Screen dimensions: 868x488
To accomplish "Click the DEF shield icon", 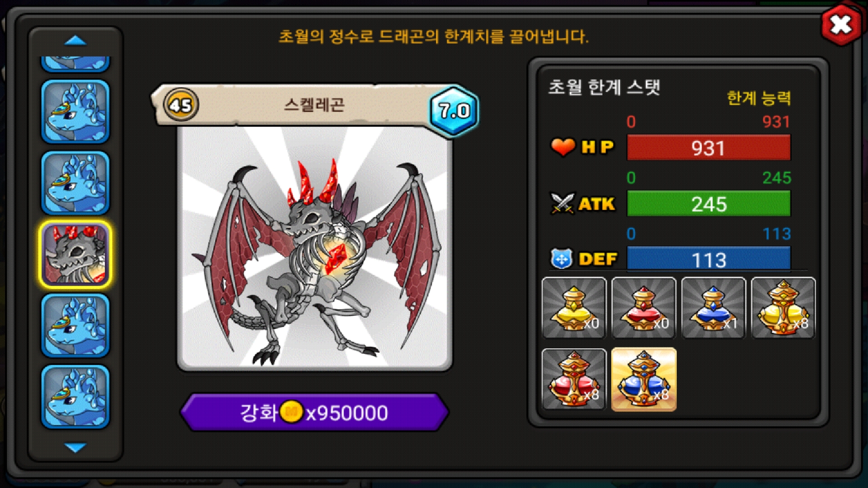I will (561, 259).
